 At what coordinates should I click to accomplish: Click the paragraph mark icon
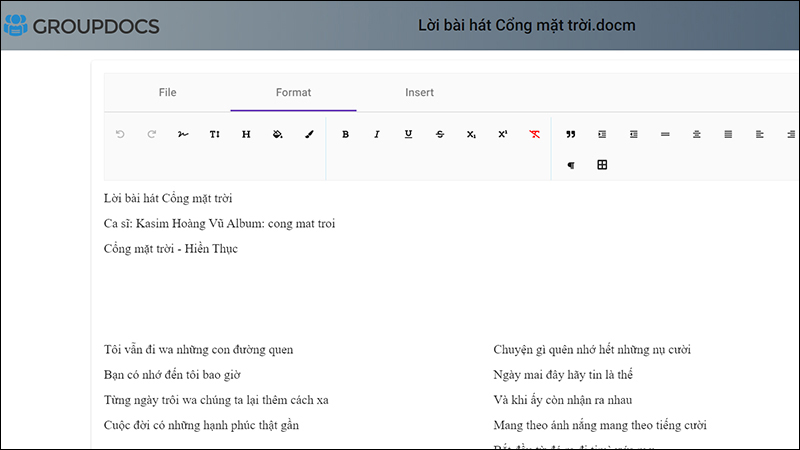(x=570, y=165)
